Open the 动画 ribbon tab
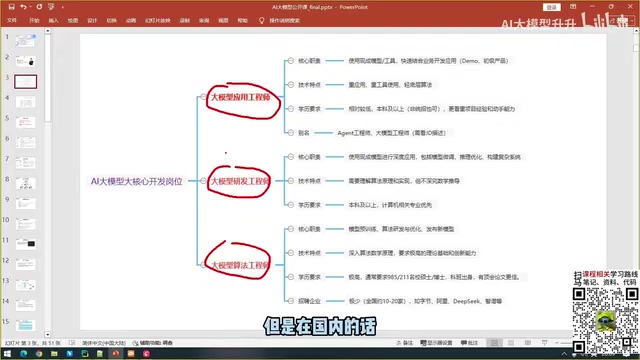 (131, 20)
